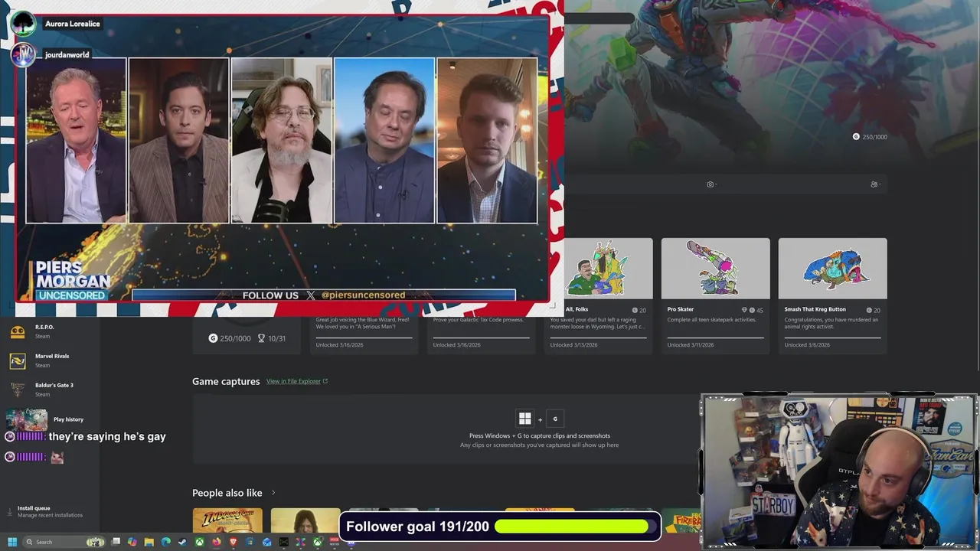This screenshot has width=980, height=551.
Task: Click the 'Manage recent installations' subtitle
Action: 50,515
